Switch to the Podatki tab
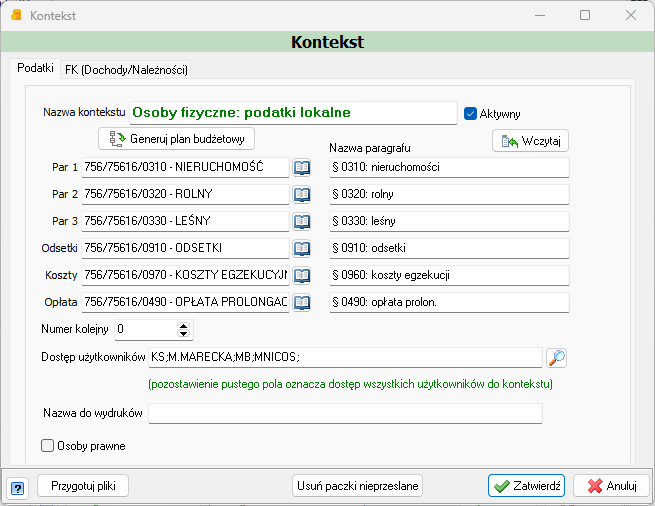The width and height of the screenshot is (655, 506). [36, 68]
